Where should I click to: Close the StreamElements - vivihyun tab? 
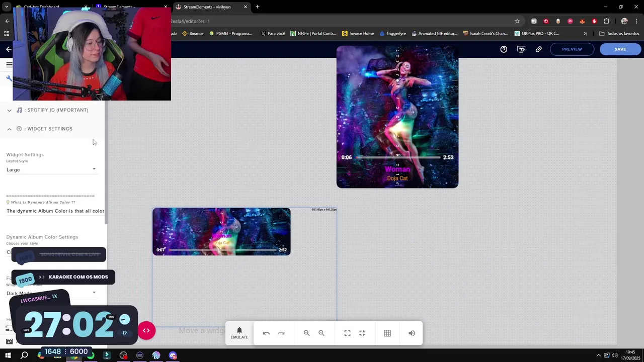click(246, 7)
